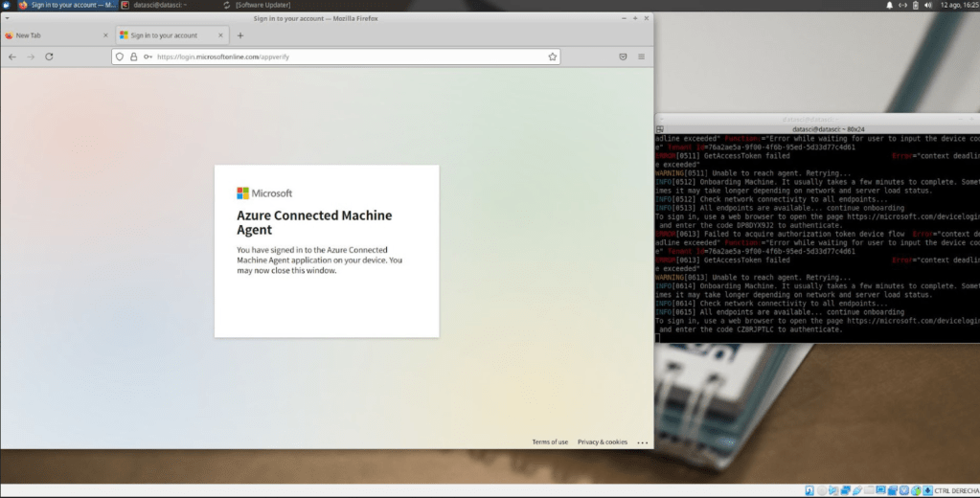Open a new tab with plus button

click(x=239, y=35)
